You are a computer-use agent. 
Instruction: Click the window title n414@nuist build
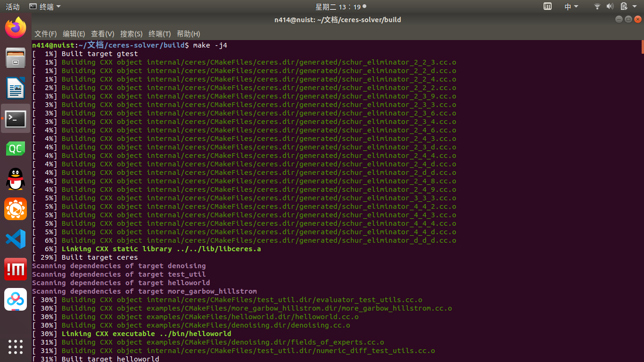pyautogui.click(x=338, y=20)
